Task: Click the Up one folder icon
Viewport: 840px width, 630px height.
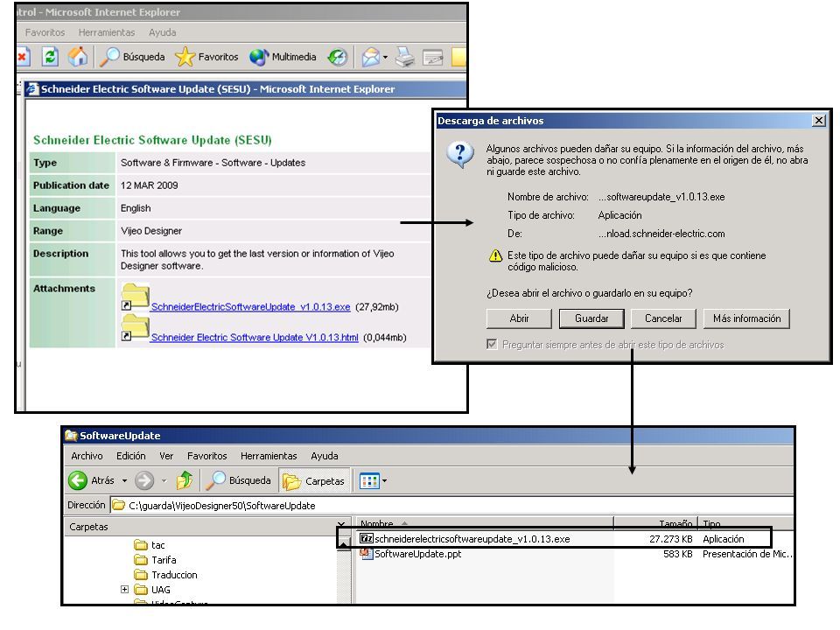Action: click(185, 480)
